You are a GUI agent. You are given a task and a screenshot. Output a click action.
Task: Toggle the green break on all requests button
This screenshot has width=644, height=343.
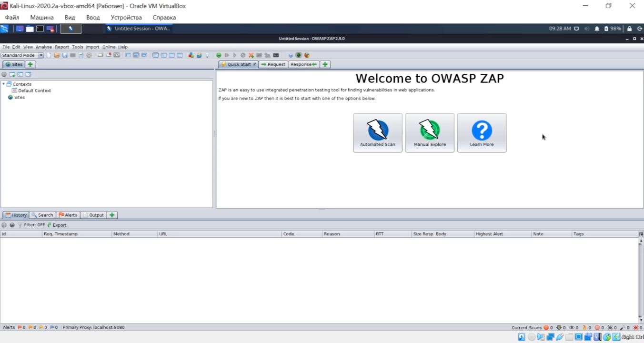click(x=219, y=55)
